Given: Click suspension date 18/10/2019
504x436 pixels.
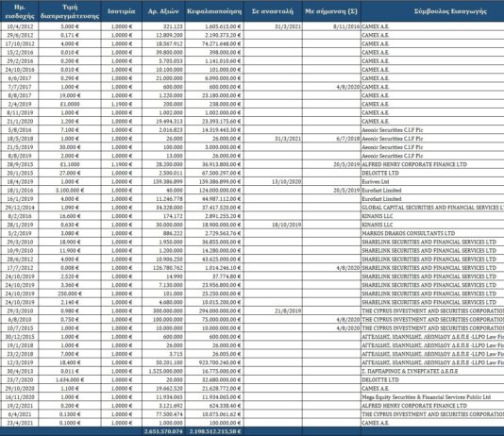Looking at the screenshot, I should pos(286,225).
